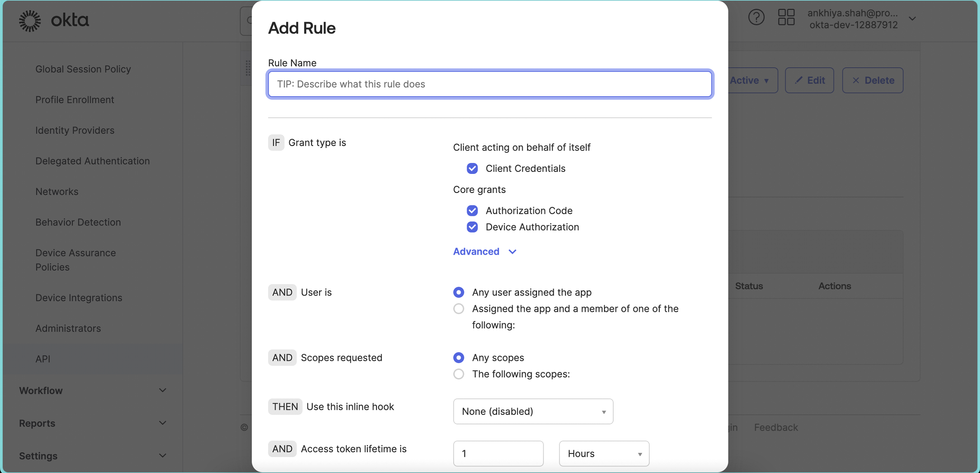Select 'The following scopes' radio option
The image size is (980, 473).
click(x=459, y=374)
